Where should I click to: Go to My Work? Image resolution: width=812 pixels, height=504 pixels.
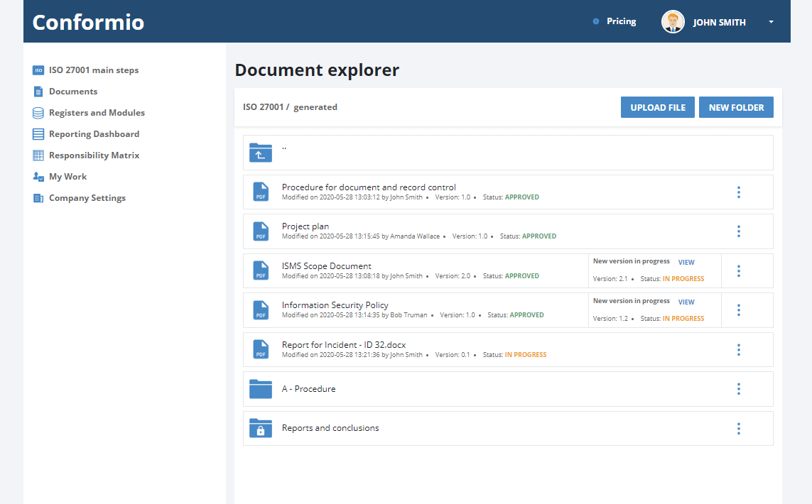[67, 177]
